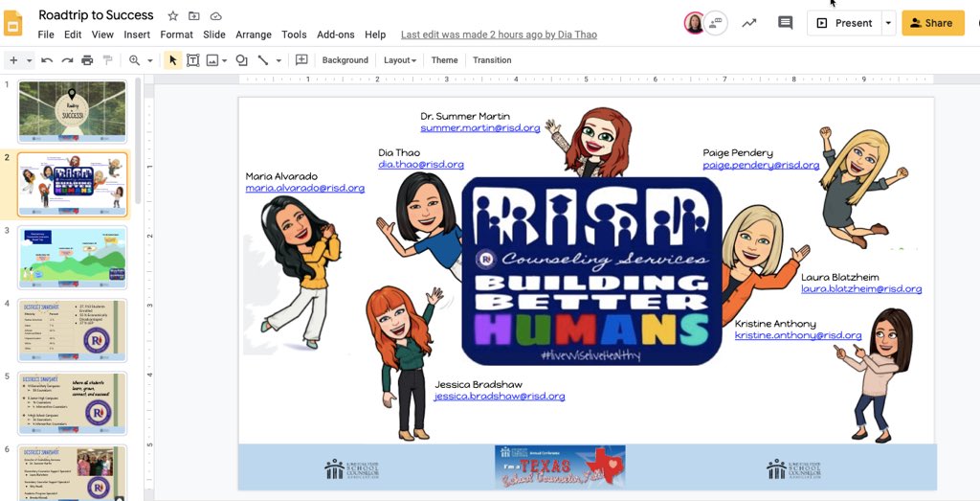Open comment history icon
980x501 pixels.
pos(785,23)
